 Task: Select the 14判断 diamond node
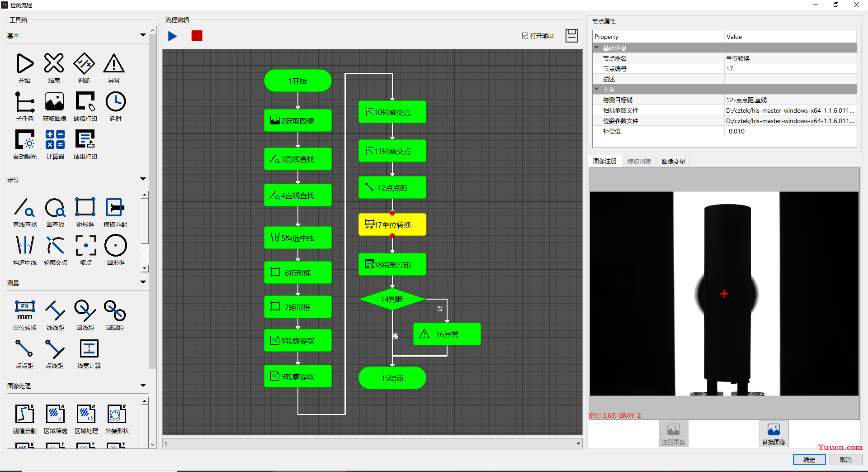(x=392, y=299)
